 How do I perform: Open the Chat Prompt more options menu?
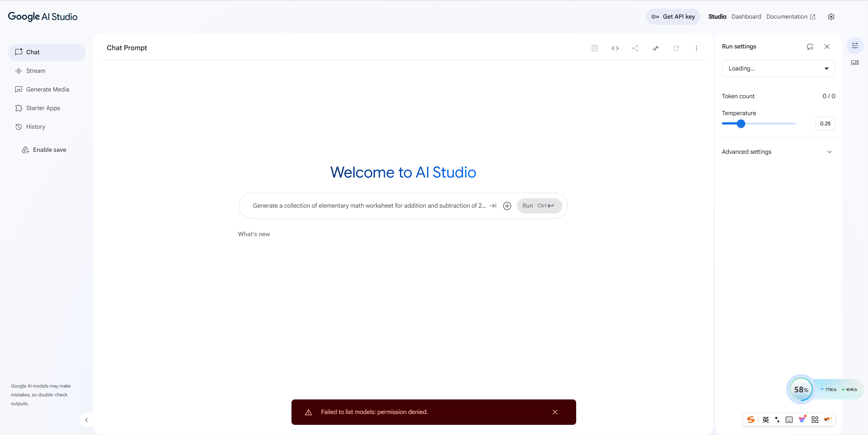[696, 48]
